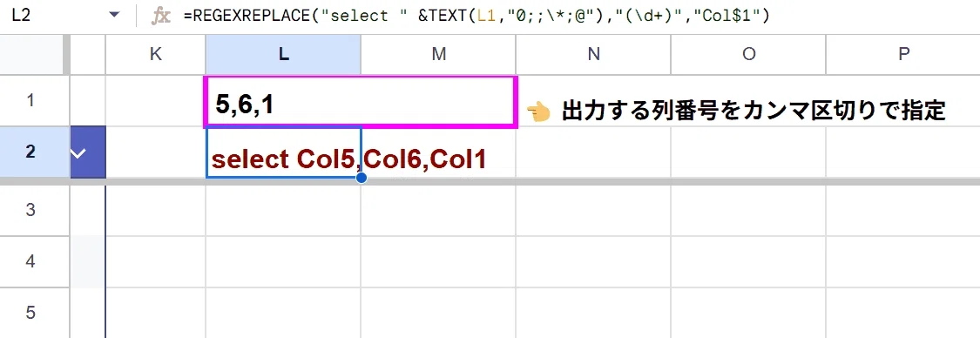Screen dimensions: 980x338
Task: Open the Name box dropdown arrow
Action: click(114, 16)
